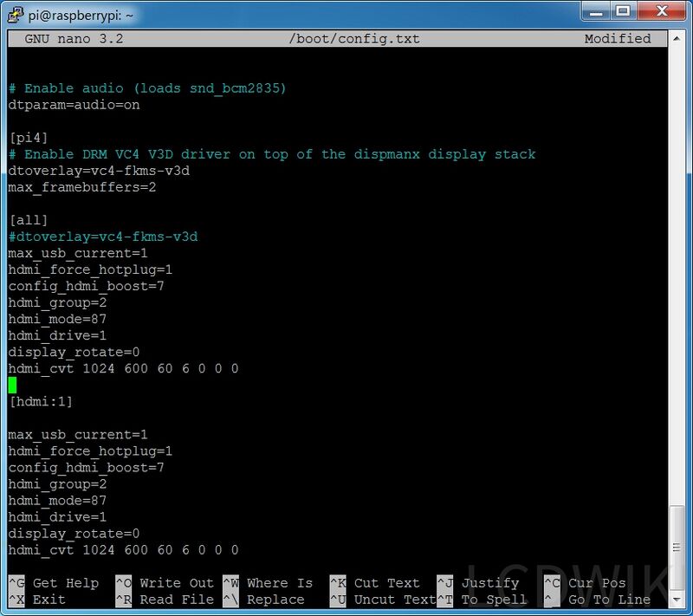Click the dtparam=audio=on line
Viewport: 693px width, 616px height.
coord(74,105)
